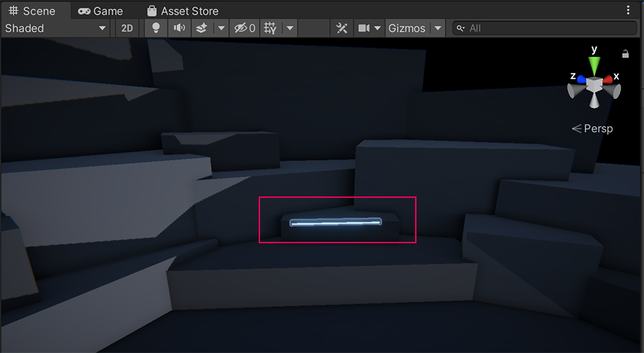Open the Shaded draw mode dropdown

(x=56, y=28)
